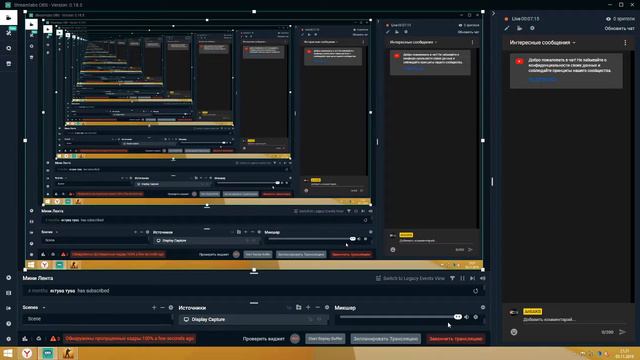Skip the current alert in Мини Лента
Image resolution: width=640 pixels, height=360 pixels.
point(472,278)
